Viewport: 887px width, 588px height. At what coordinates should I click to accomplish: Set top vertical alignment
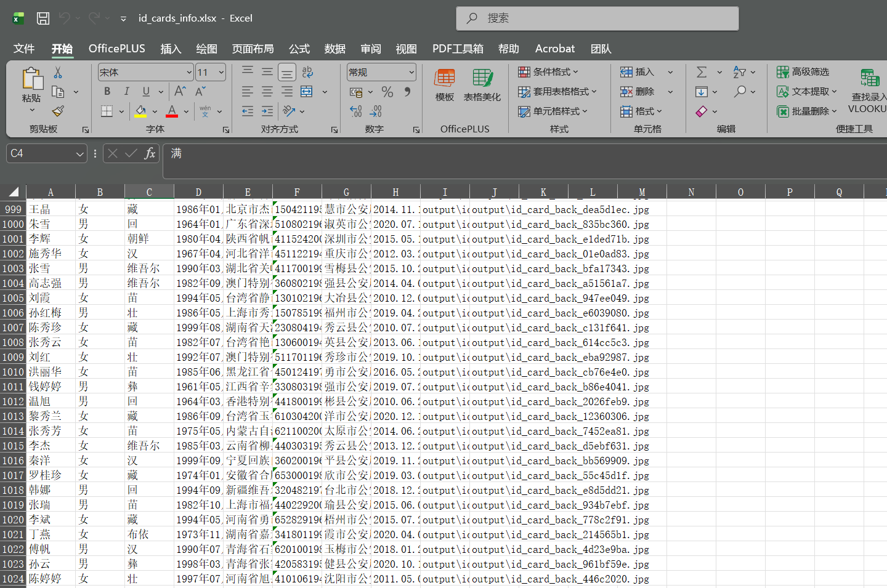pyautogui.click(x=248, y=72)
